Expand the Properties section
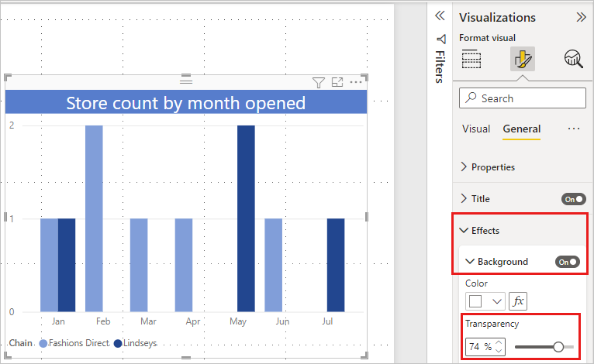Image resolution: width=594 pixels, height=364 pixels. [x=464, y=167]
